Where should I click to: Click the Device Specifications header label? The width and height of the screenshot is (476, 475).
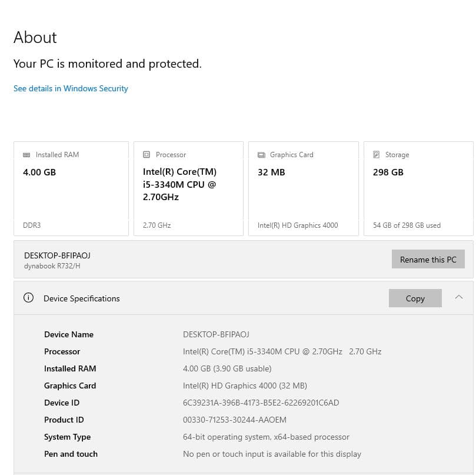click(x=81, y=298)
